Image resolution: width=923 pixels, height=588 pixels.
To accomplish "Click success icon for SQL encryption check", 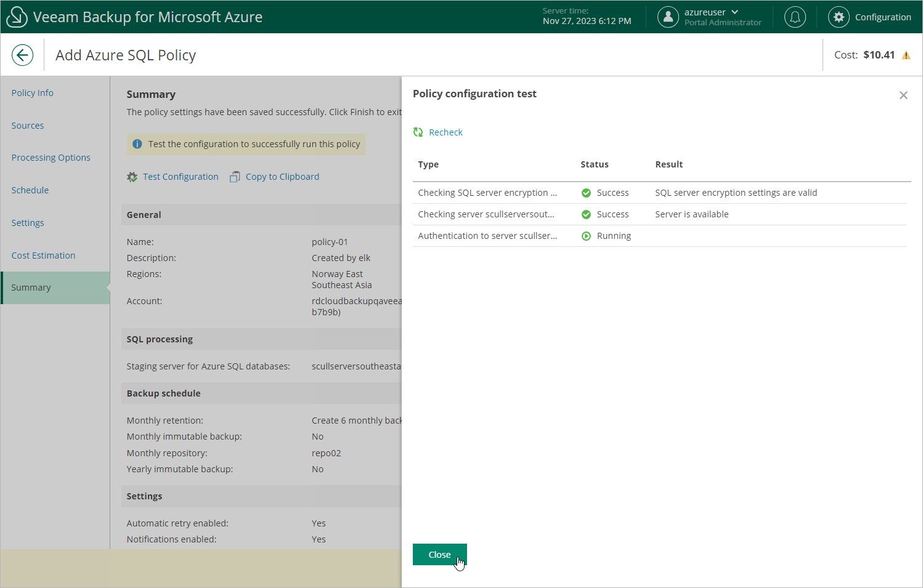I will (586, 193).
